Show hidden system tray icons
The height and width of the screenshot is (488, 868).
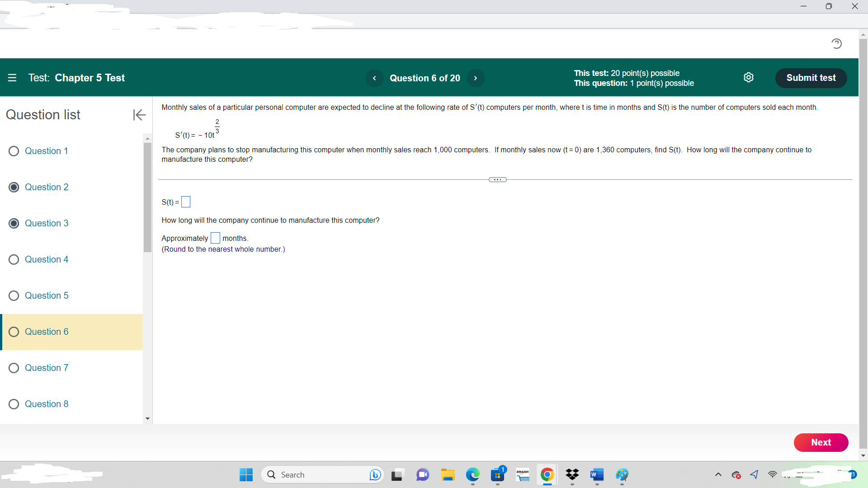pyautogui.click(x=718, y=474)
